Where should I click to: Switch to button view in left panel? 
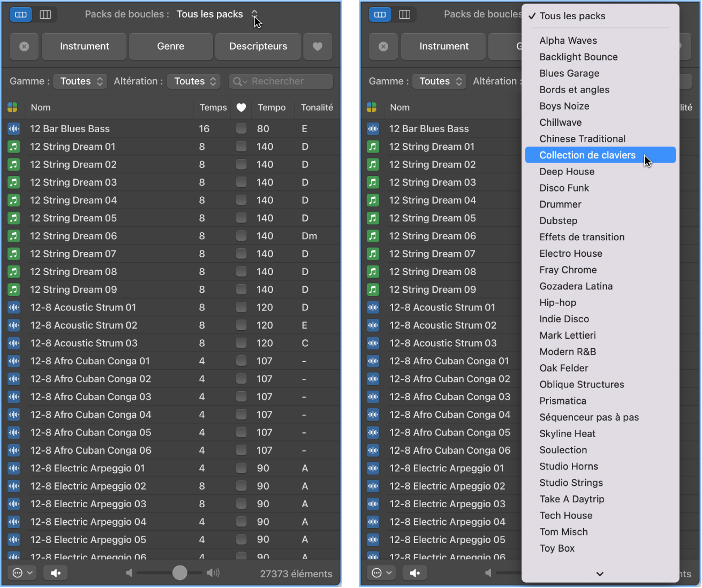(x=21, y=15)
